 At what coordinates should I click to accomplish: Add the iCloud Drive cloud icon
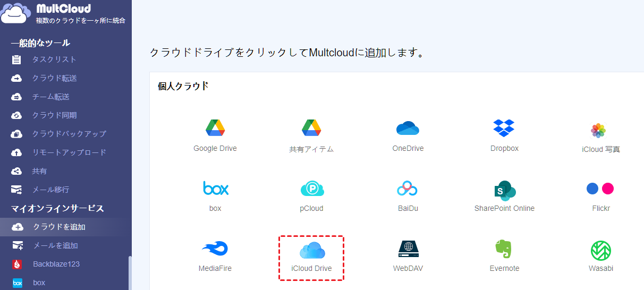tap(312, 250)
